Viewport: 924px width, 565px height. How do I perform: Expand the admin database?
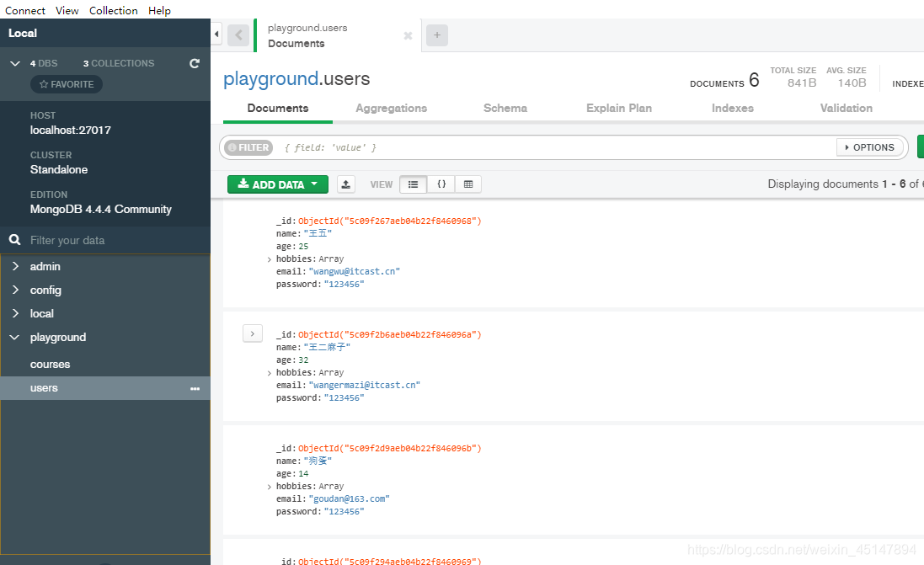click(x=15, y=266)
